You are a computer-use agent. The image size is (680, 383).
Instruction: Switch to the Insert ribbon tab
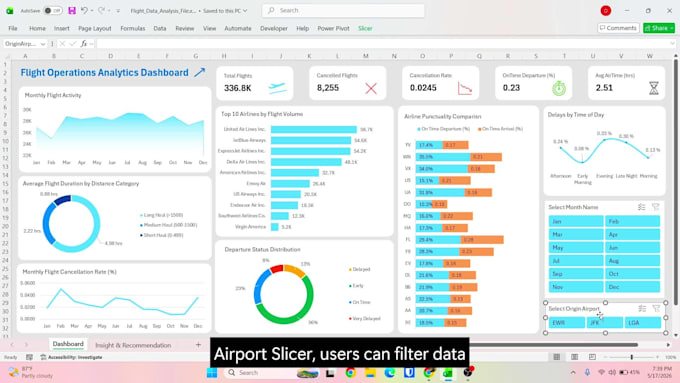coord(62,28)
